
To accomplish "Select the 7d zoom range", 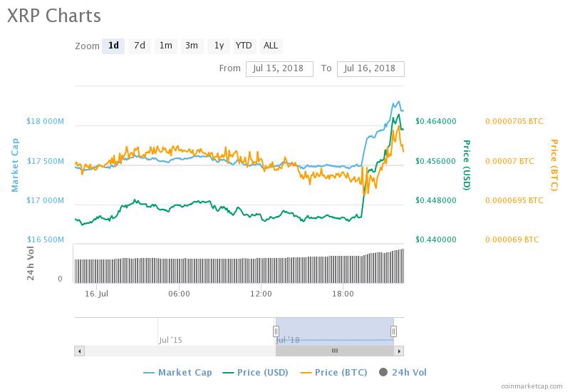I will click(140, 46).
